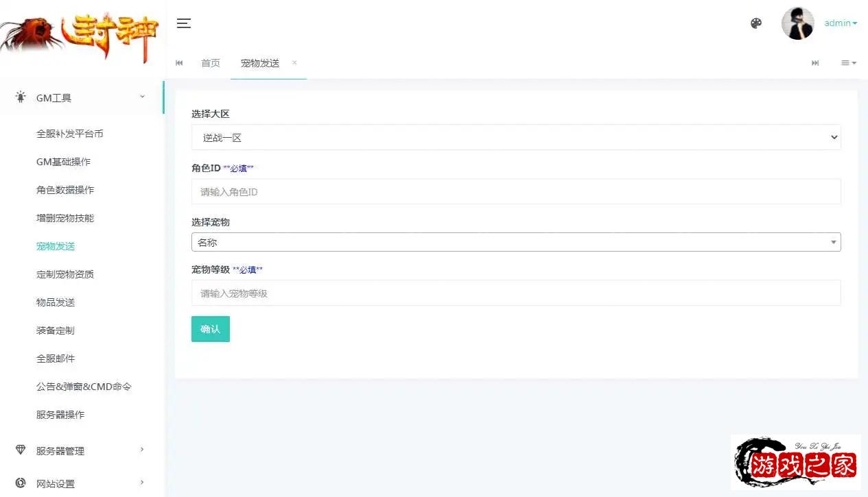Click the hamburger menu collapse icon
This screenshot has width=868, height=497.
(183, 23)
